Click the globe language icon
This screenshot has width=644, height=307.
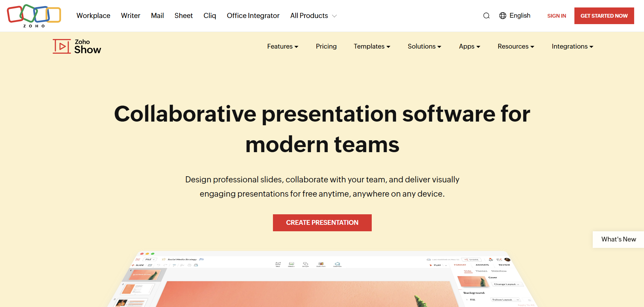(x=503, y=16)
